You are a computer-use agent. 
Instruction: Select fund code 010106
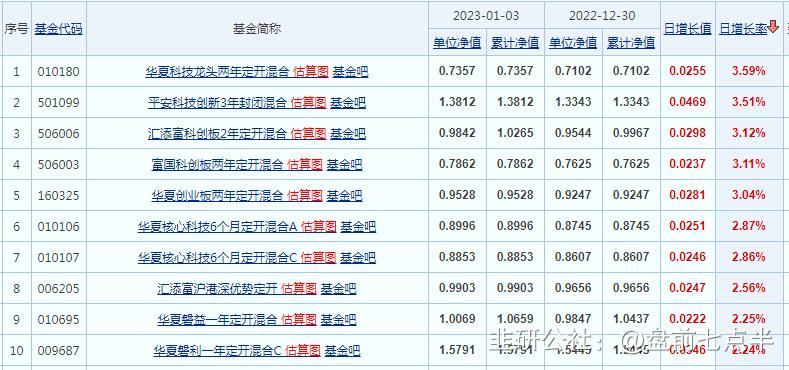click(58, 227)
